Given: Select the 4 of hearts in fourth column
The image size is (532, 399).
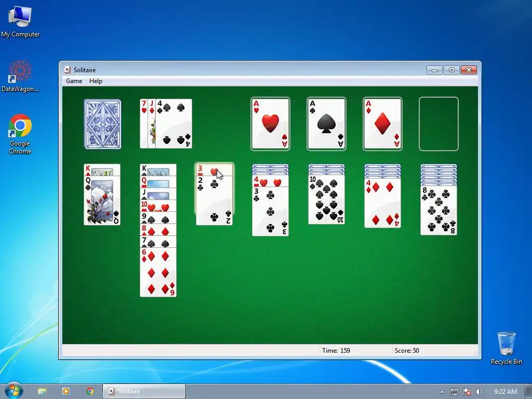Looking at the screenshot, I should pos(270,181).
